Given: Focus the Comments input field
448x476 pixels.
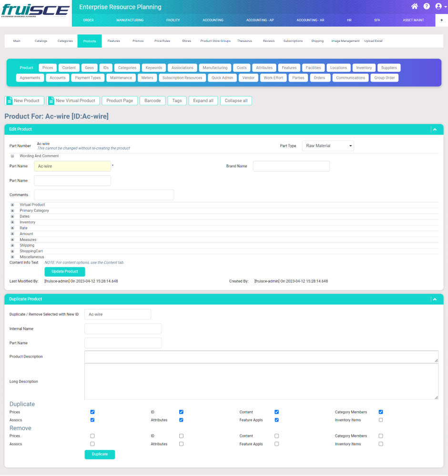Looking at the screenshot, I should pos(104,195).
